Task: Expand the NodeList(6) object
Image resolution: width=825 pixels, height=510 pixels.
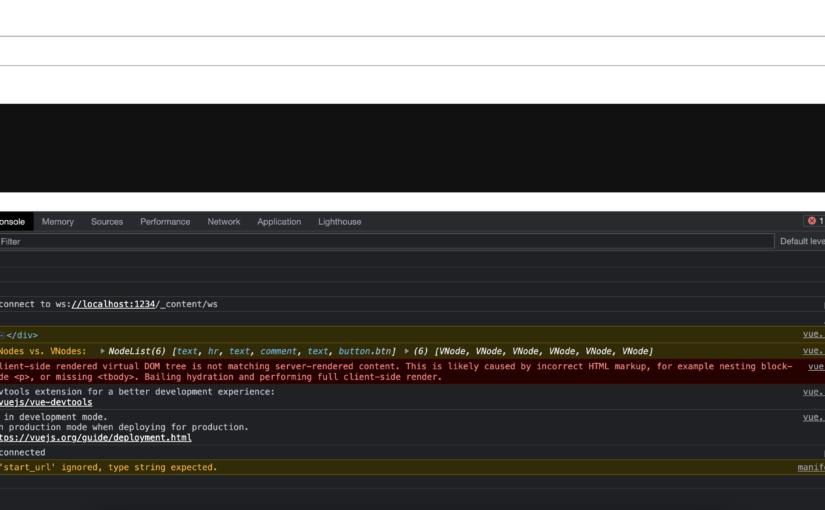Action: point(103,351)
